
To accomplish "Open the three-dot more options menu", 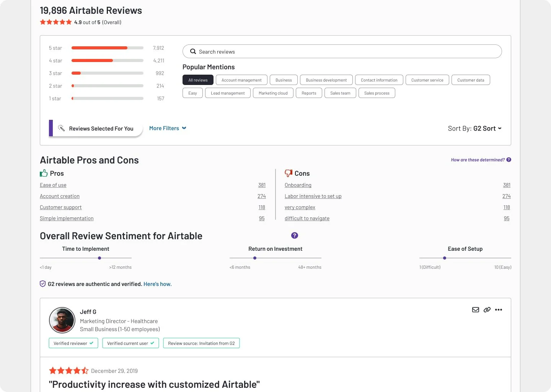I will pos(499,310).
